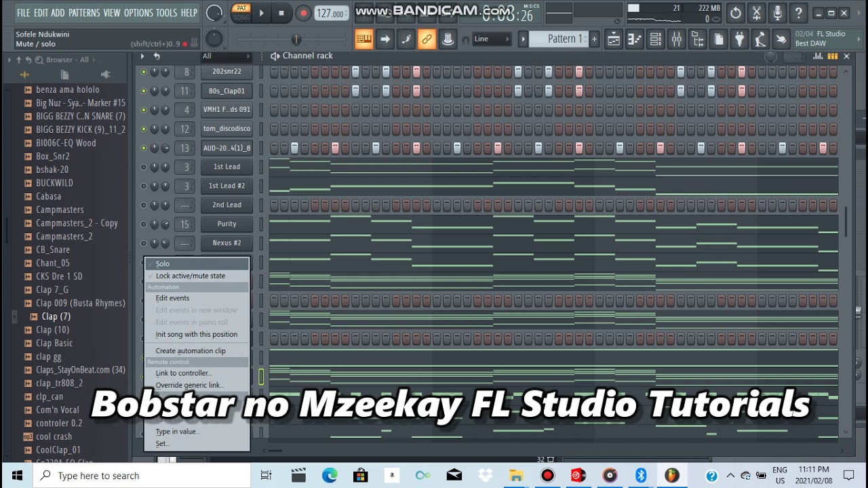Click the Channel rack undo arrow icon
868x488 pixels.
click(157, 56)
